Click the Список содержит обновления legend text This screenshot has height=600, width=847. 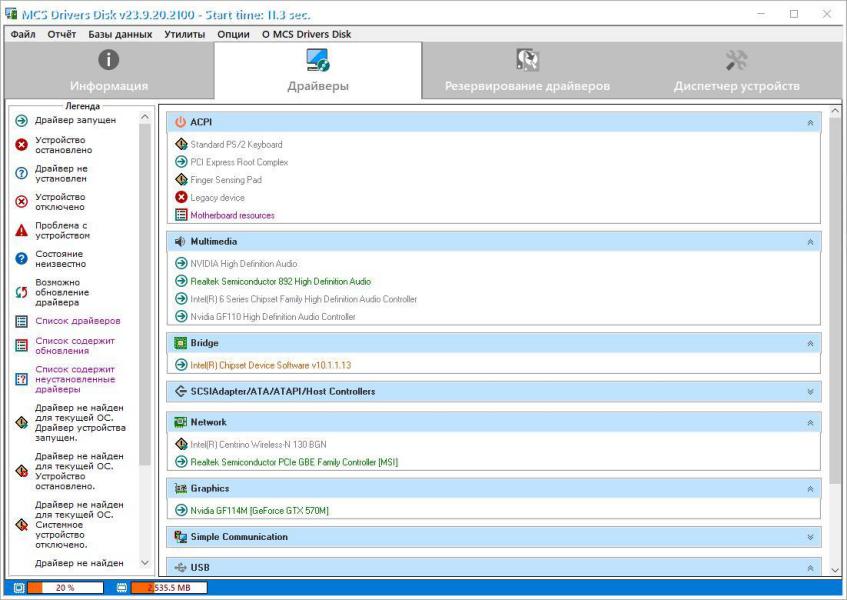point(75,346)
